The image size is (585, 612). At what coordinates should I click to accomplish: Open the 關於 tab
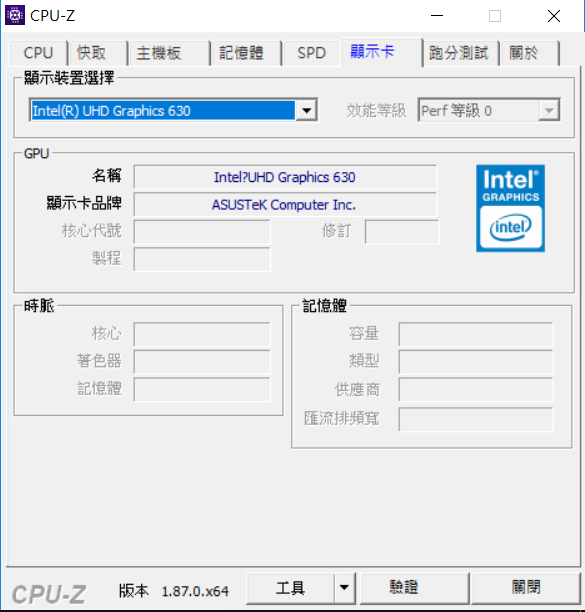tap(529, 53)
